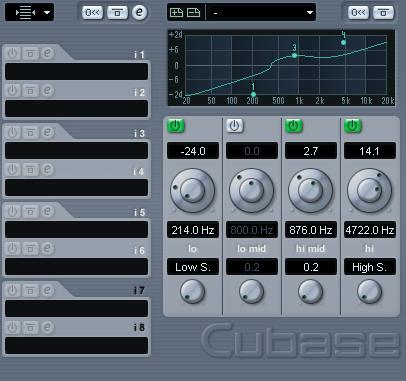Toggle power for insert slot i 8
The height and width of the screenshot is (381, 406).
(12, 328)
